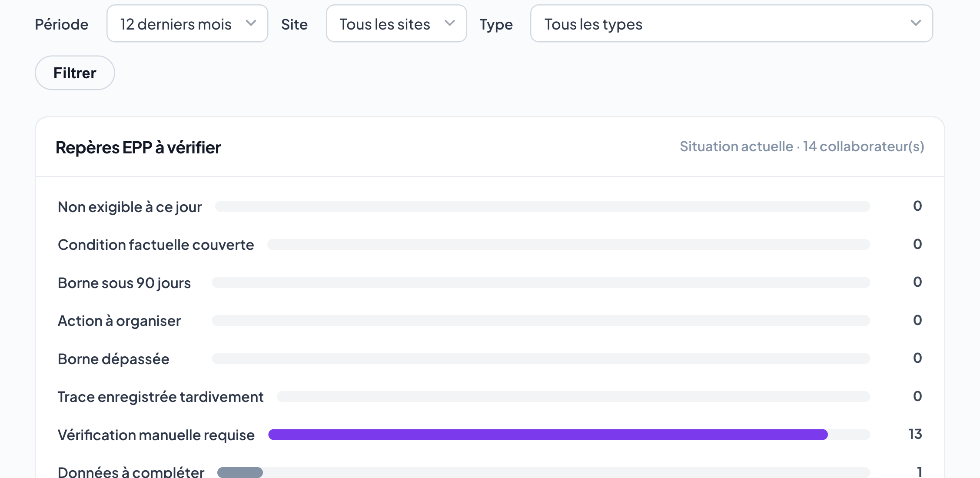Click the count 0 for Non exigible à ce jour
This screenshot has width=980, height=478.
(917, 206)
